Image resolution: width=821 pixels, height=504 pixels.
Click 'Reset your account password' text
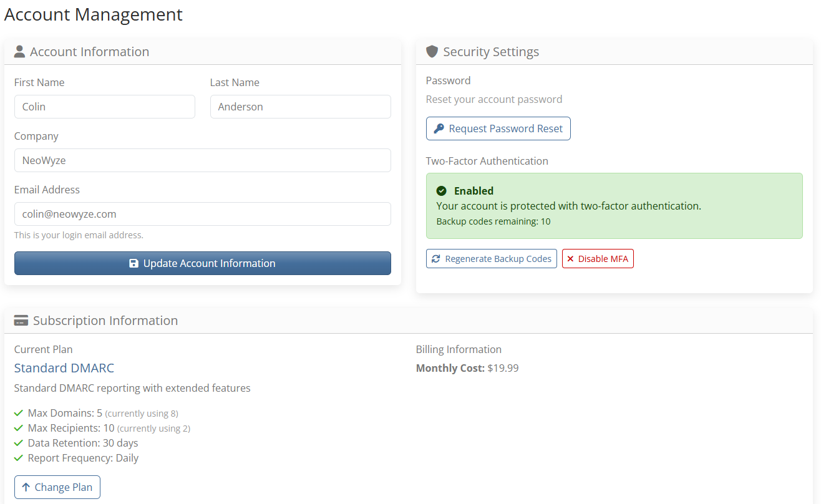tap(494, 99)
